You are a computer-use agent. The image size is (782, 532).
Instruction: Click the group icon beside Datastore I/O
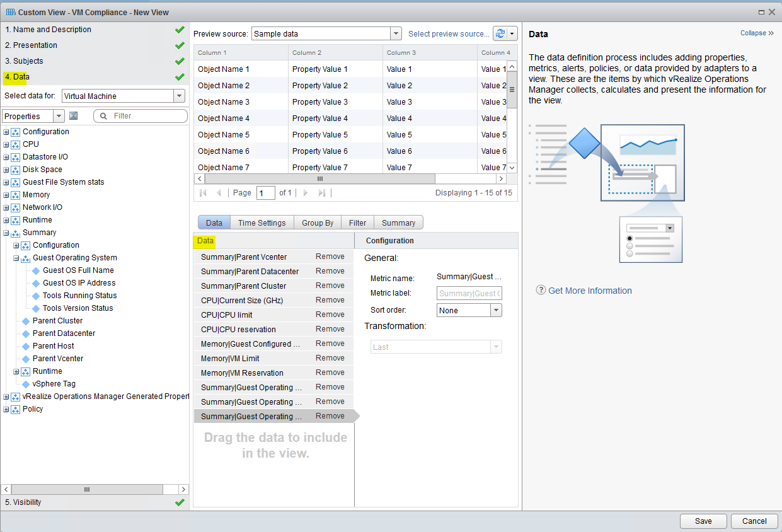[16, 157]
